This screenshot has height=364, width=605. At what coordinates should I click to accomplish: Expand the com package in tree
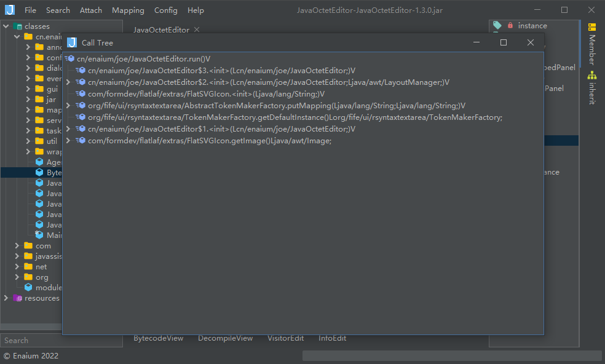(x=18, y=246)
